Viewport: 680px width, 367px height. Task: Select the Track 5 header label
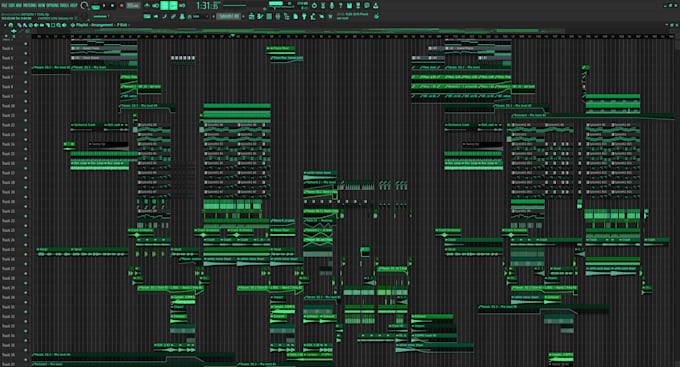(7, 58)
